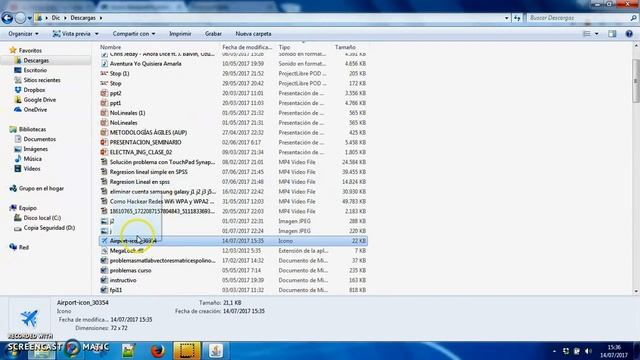
Task: Refresh the Descargas folder view
Action: (x=517, y=18)
